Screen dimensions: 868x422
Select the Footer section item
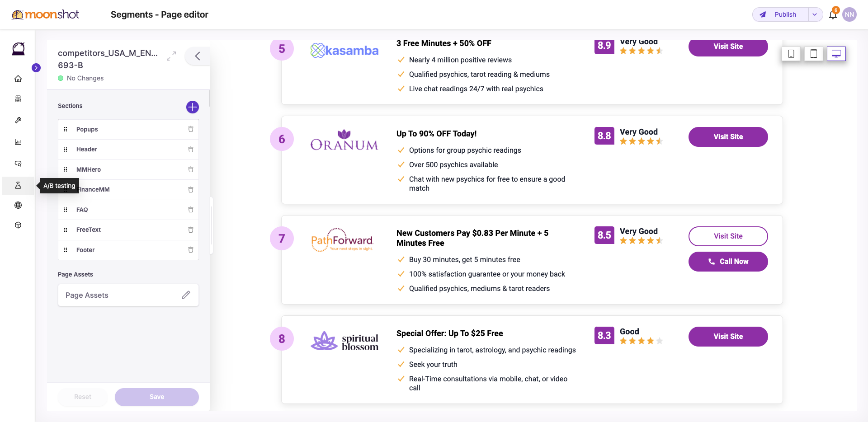(128, 250)
